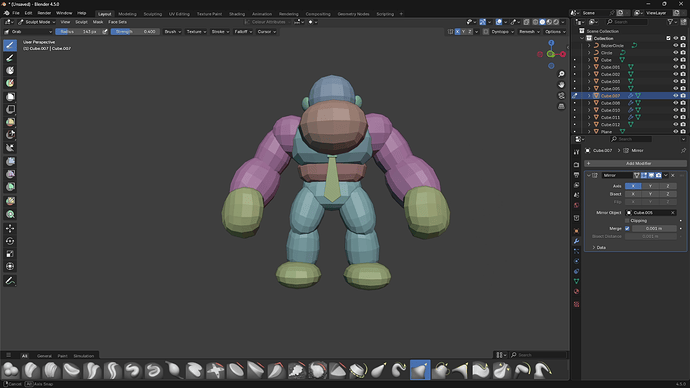Expand the Data section of Mirror modifier

pos(599,248)
